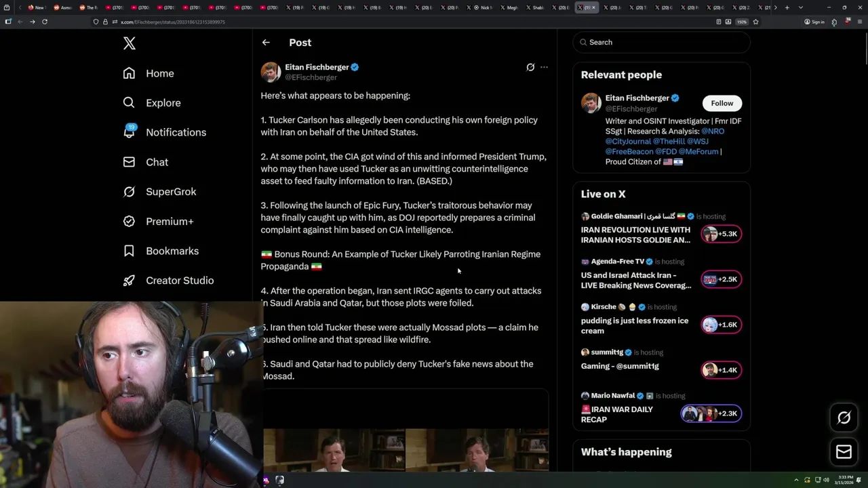
Task: Click the X logo icon
Action: pos(130,43)
